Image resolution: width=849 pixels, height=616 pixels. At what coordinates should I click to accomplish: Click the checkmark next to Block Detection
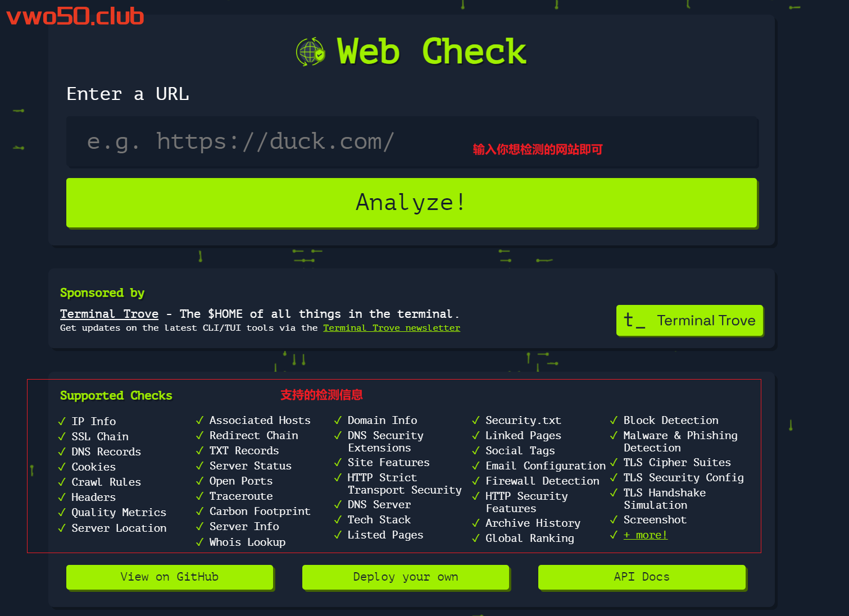pos(614,421)
